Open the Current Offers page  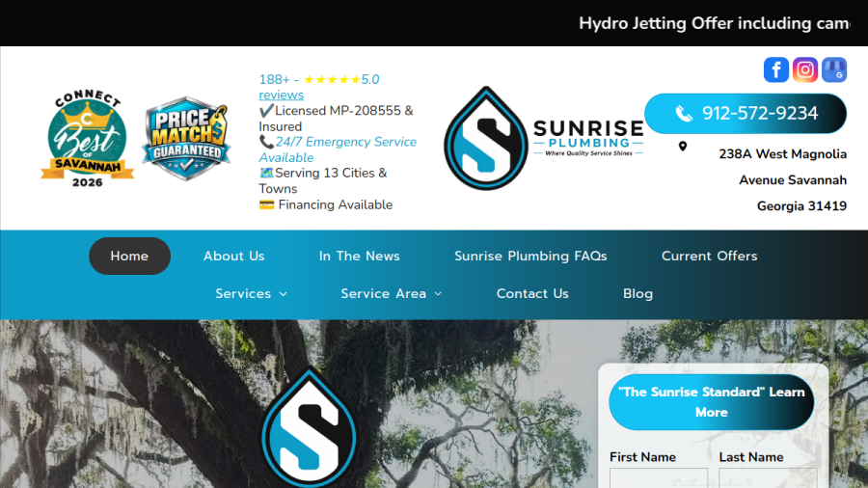pos(710,257)
